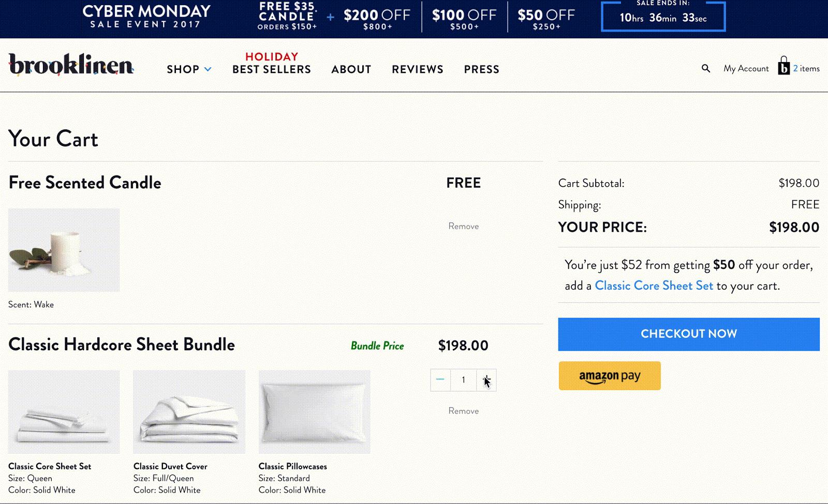The image size is (828, 504).
Task: Go to My Account
Action: click(x=746, y=68)
